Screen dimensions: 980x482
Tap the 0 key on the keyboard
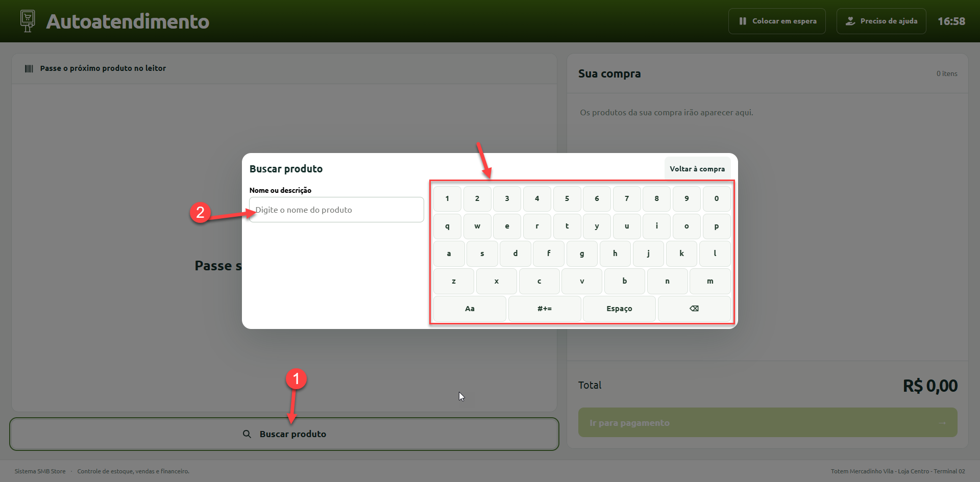717,198
